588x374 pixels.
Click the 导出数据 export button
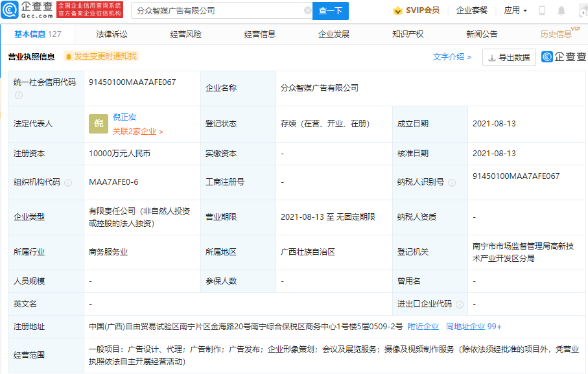509,58
